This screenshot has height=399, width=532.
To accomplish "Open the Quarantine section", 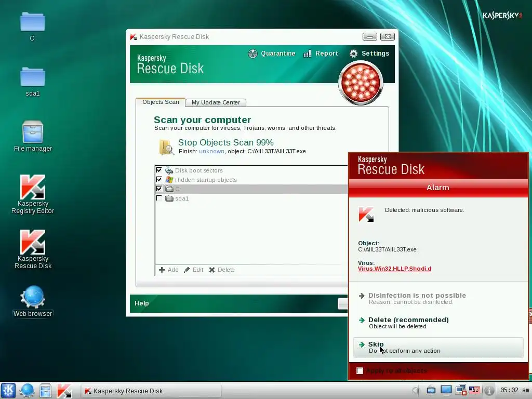I will click(x=272, y=54).
